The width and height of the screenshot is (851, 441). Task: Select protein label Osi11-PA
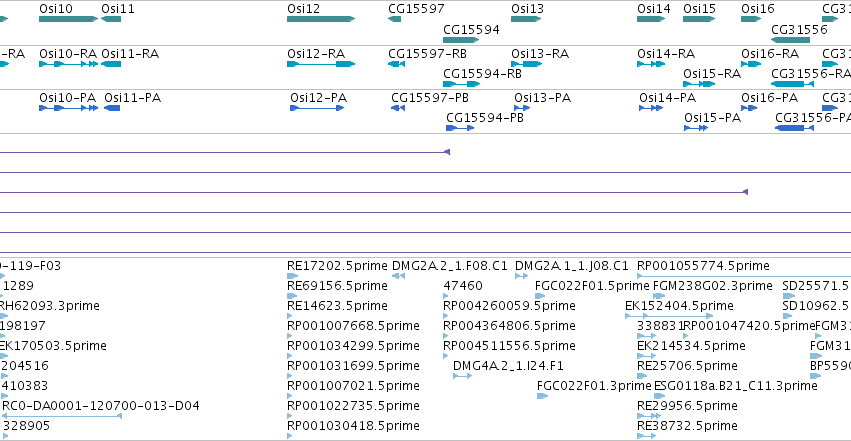132,98
